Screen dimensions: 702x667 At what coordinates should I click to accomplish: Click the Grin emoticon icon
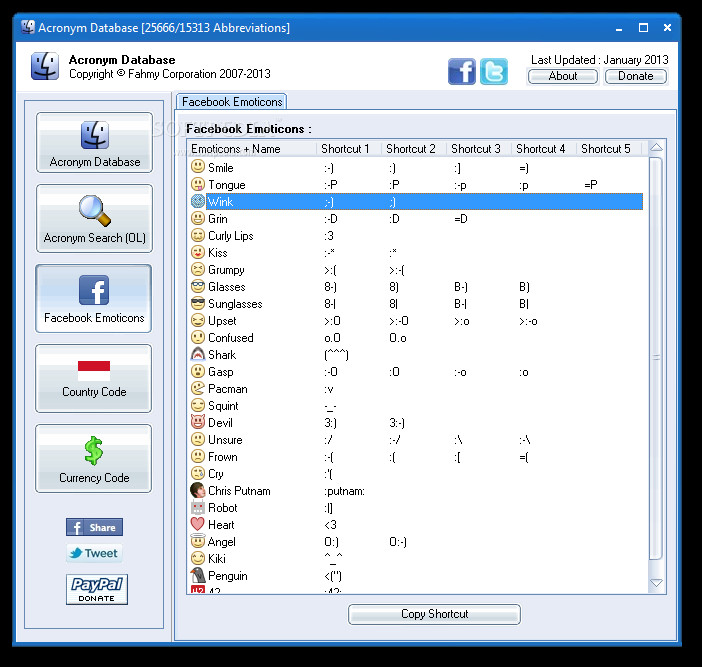[x=198, y=218]
